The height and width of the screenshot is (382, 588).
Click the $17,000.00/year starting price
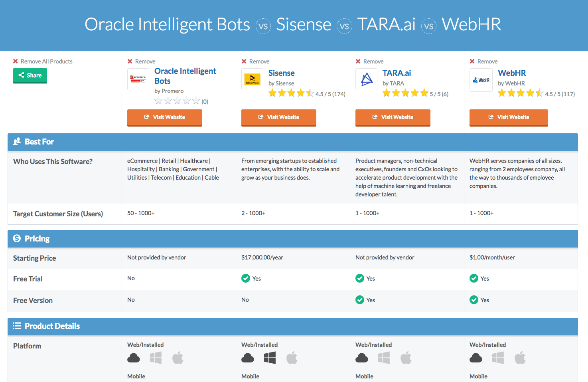[x=262, y=257]
